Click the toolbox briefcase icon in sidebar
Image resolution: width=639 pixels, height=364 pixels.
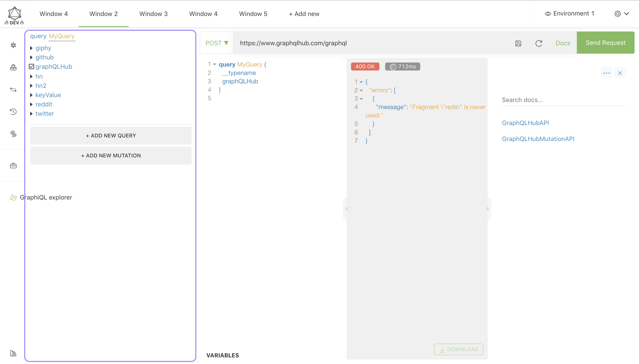coord(13,166)
